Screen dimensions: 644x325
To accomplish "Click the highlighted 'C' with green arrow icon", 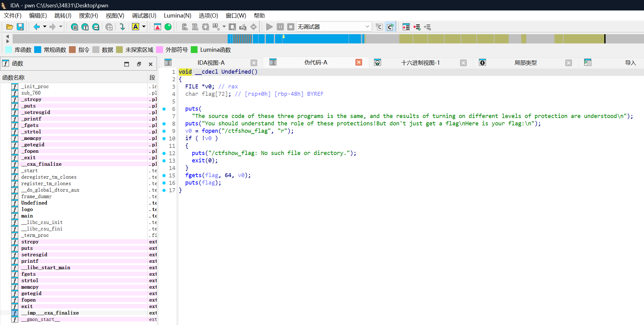I will click(390, 27).
